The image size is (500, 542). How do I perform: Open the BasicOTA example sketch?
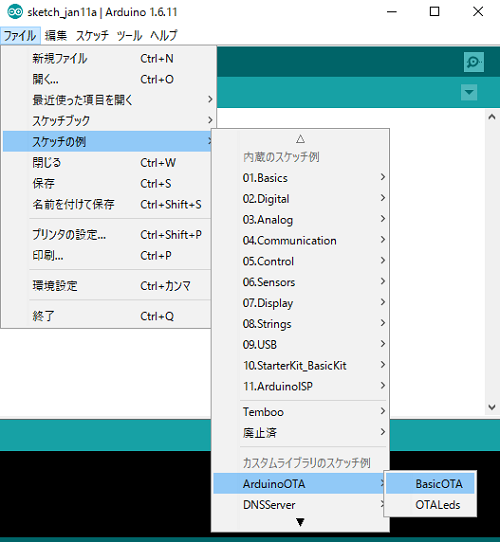[430, 484]
